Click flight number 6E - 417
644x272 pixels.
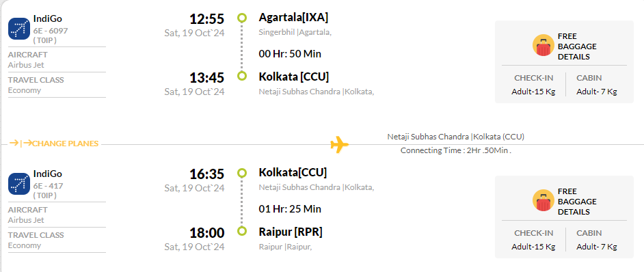(x=48, y=186)
